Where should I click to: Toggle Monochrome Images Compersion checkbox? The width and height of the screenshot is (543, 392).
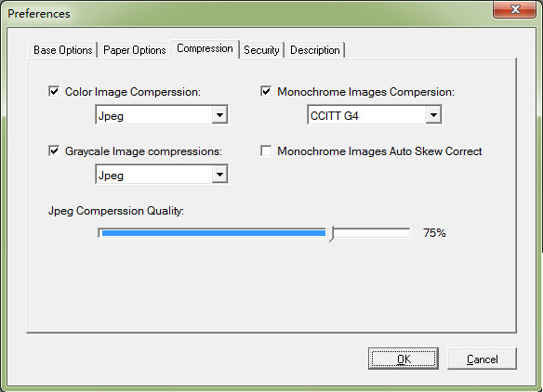(266, 92)
